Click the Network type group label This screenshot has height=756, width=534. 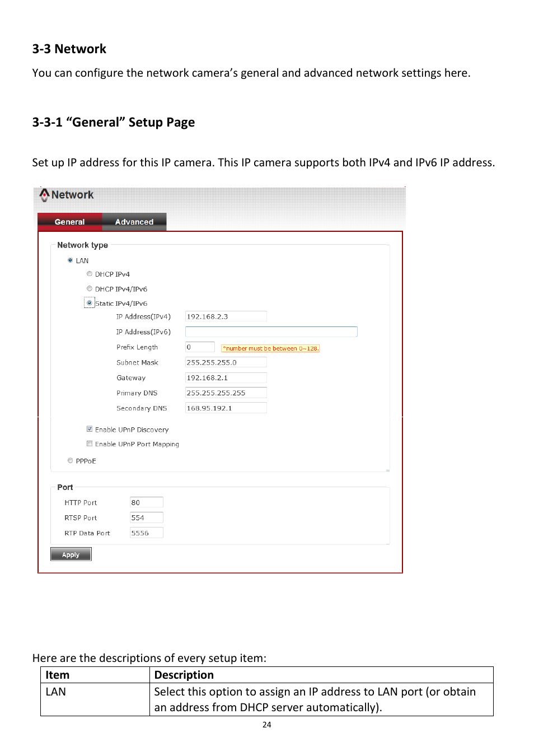pyautogui.click(x=83, y=245)
